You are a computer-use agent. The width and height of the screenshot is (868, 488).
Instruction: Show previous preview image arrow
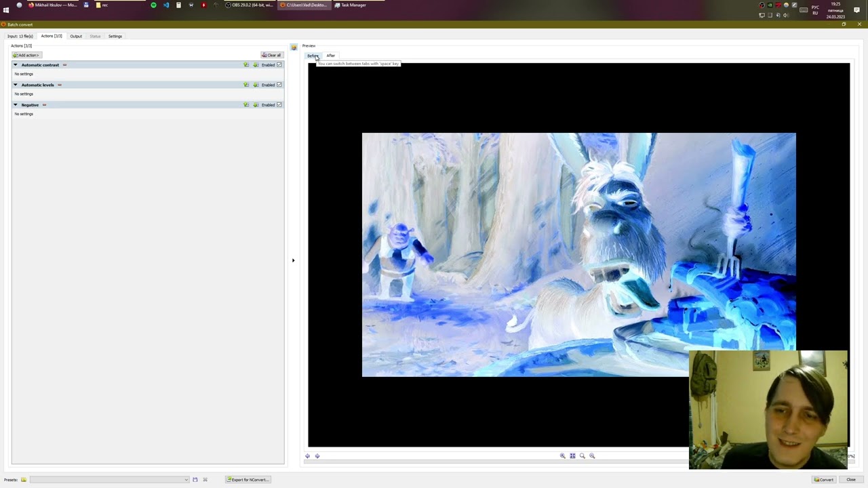point(308,456)
